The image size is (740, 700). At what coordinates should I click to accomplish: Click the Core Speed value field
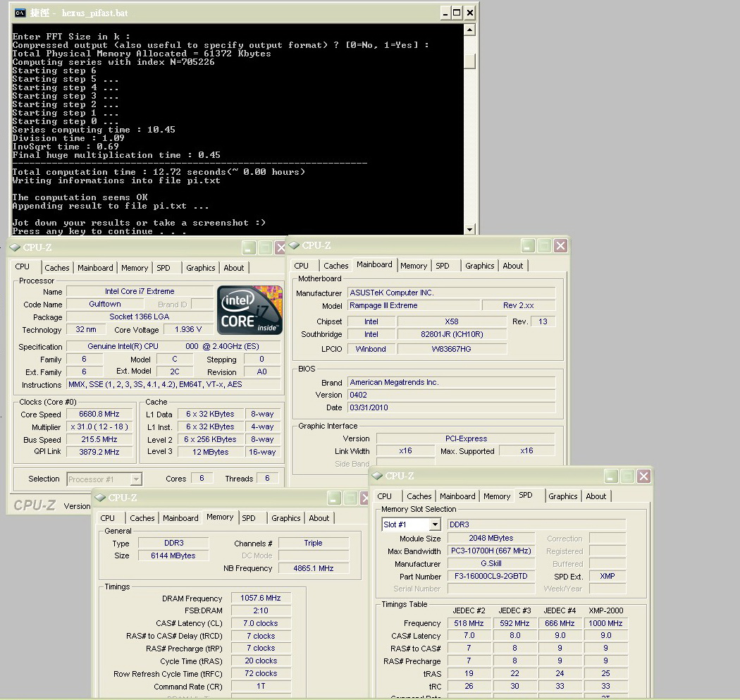[99, 415]
